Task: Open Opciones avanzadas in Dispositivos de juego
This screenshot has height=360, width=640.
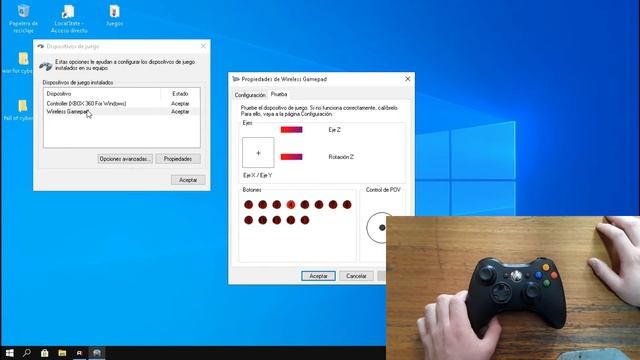Action: pos(125,159)
